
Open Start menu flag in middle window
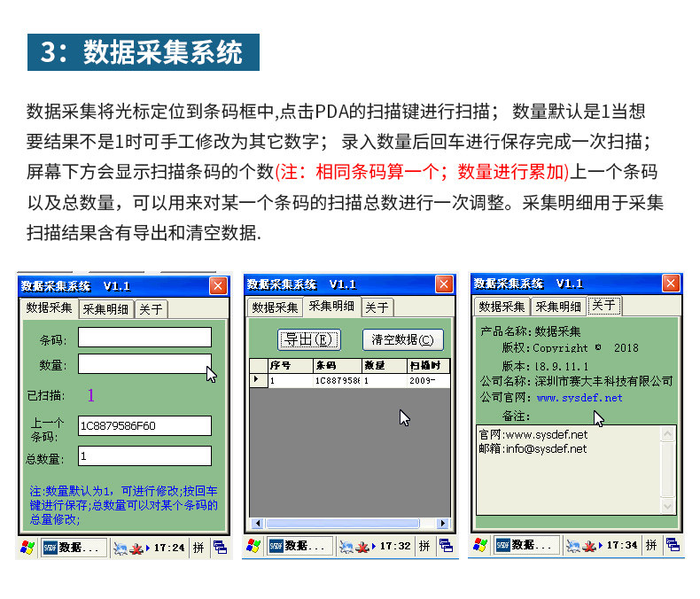coord(253,546)
